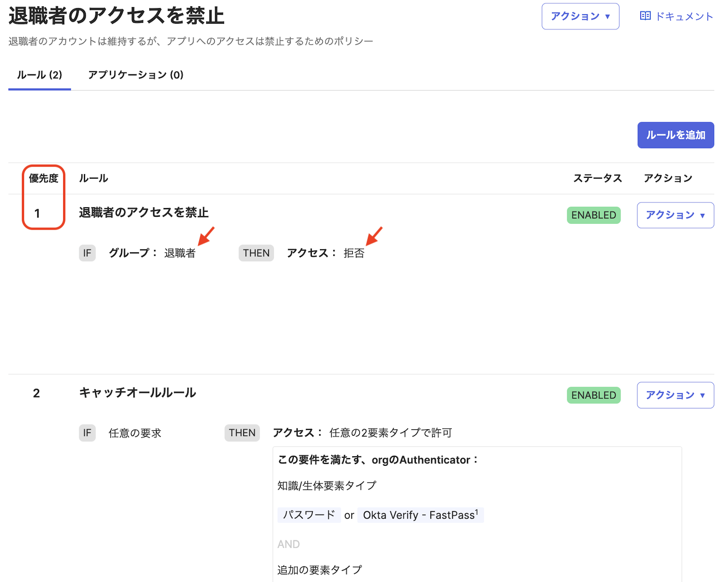Click ENABLED badge of キャッチオールルール
Image resolution: width=728 pixels, height=582 pixels.
pyautogui.click(x=593, y=395)
